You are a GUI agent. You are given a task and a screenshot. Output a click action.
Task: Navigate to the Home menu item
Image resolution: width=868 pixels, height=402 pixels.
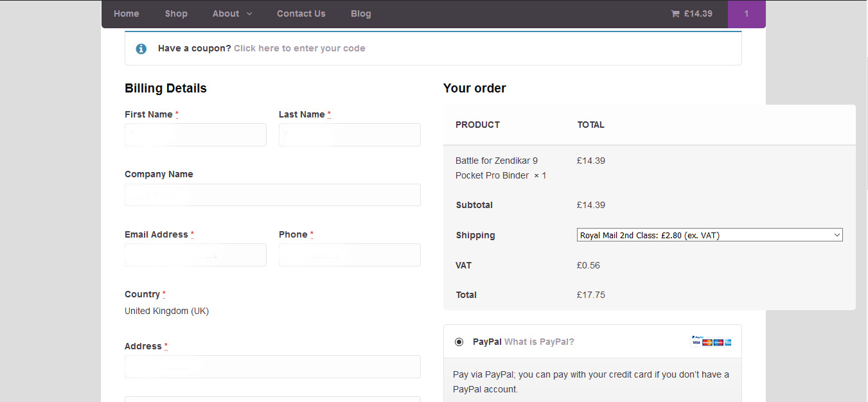click(126, 13)
